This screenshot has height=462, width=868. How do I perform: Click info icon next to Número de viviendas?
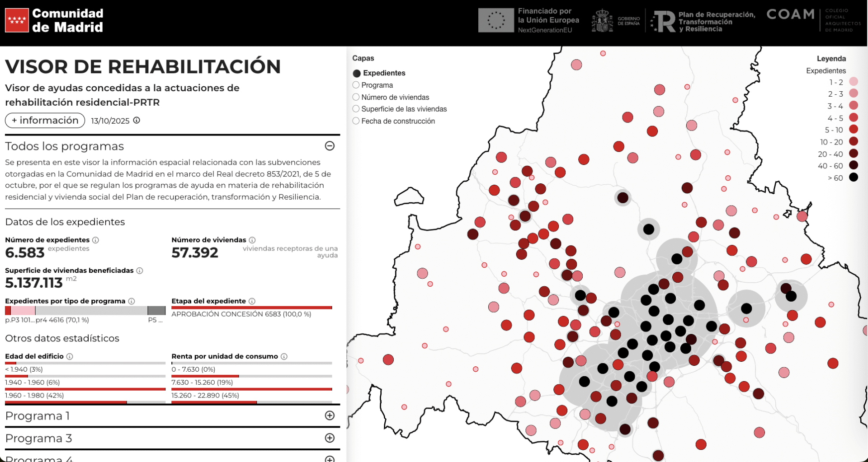coord(252,240)
